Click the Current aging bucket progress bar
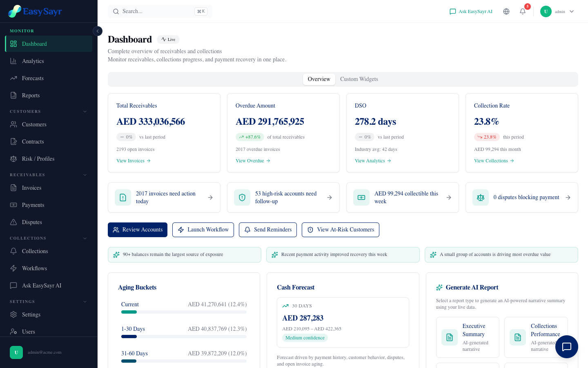 click(x=184, y=312)
